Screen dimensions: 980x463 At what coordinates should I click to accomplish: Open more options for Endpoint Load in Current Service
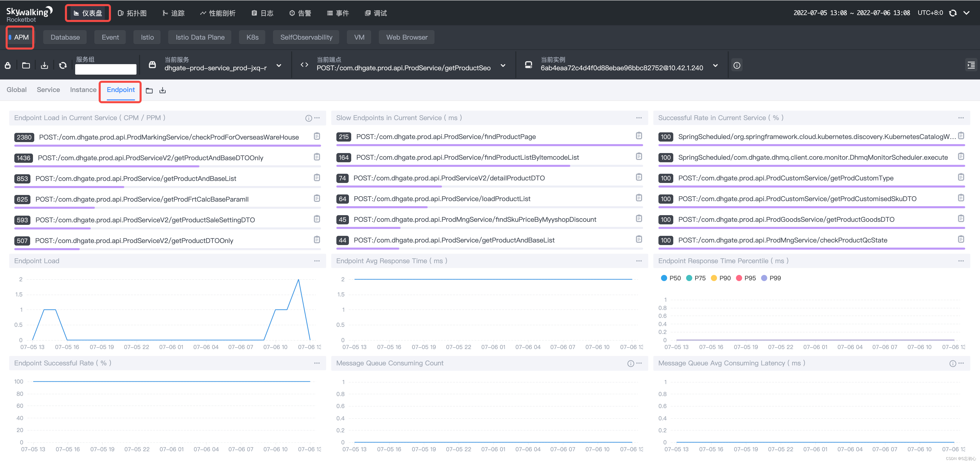pyautogui.click(x=317, y=118)
